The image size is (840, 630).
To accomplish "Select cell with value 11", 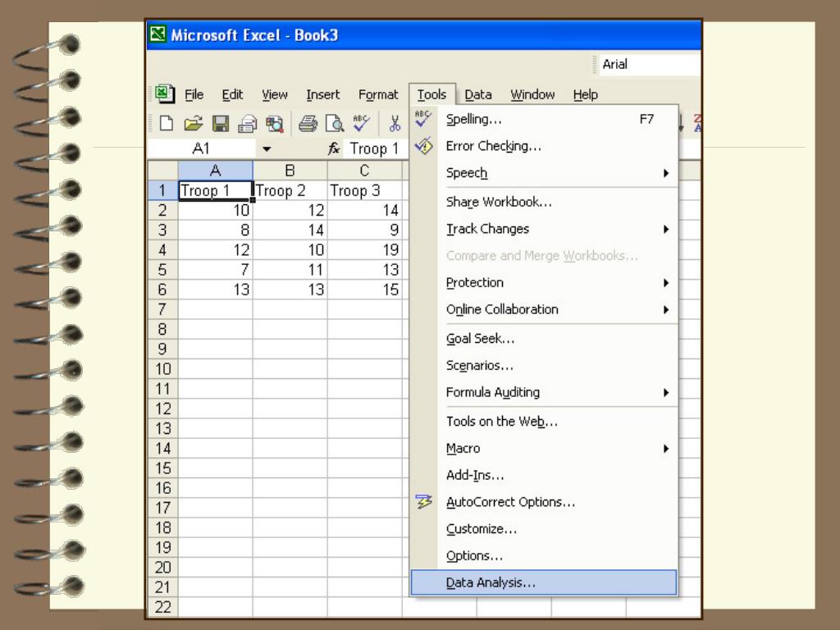I will coord(290,269).
